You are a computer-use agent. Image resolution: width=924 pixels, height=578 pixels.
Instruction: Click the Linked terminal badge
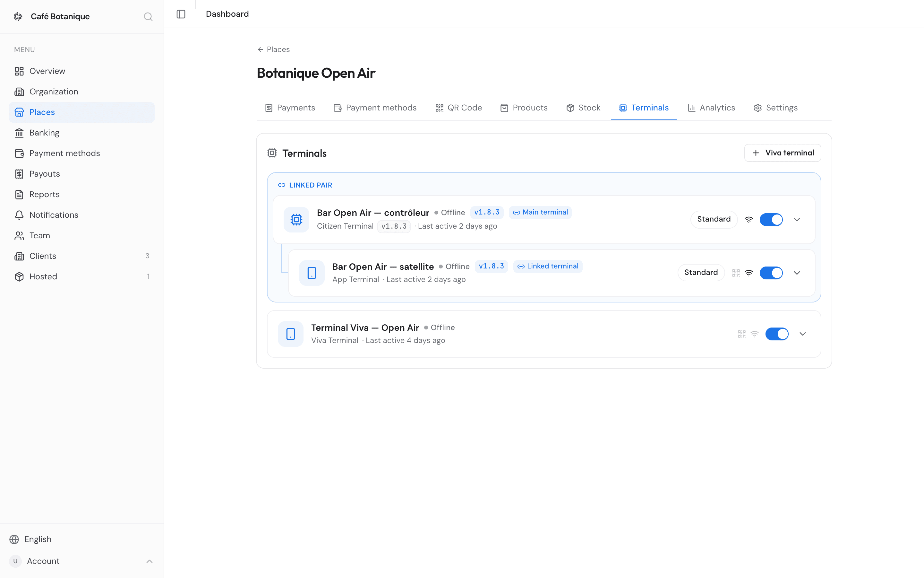coord(548,266)
